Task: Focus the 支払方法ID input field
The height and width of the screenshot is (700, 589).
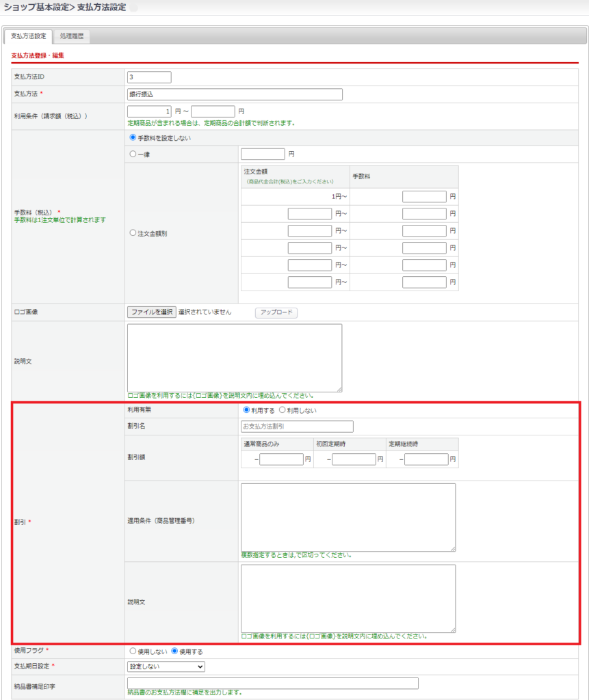Action: (x=149, y=77)
